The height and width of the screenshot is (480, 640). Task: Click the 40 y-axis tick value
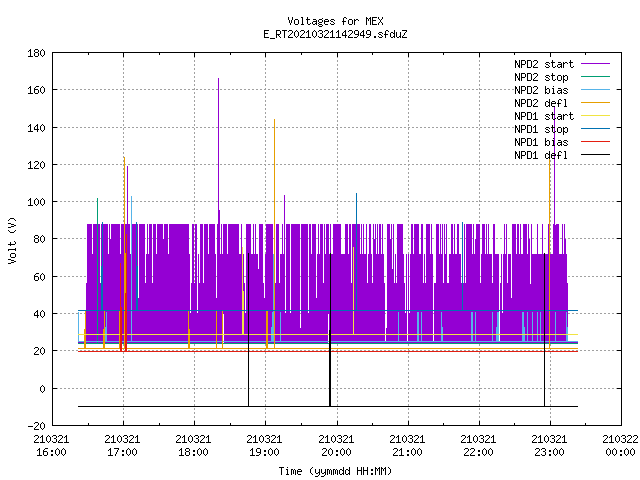pos(39,314)
